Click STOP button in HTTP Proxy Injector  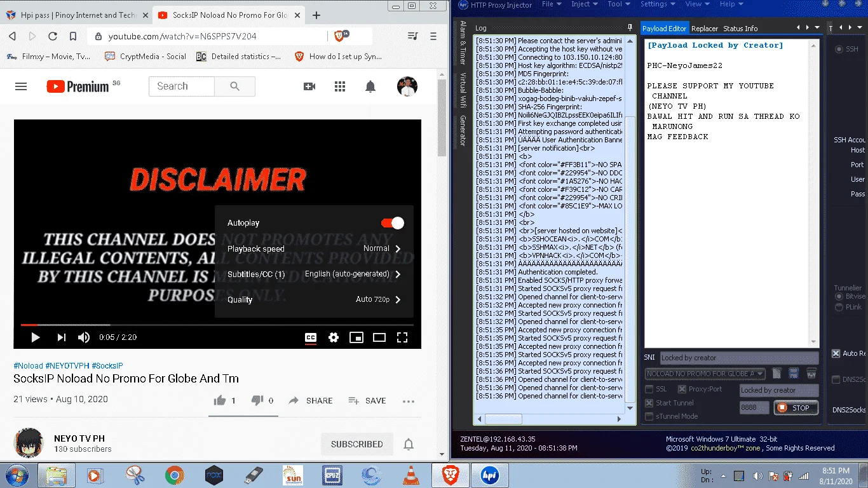pos(796,408)
